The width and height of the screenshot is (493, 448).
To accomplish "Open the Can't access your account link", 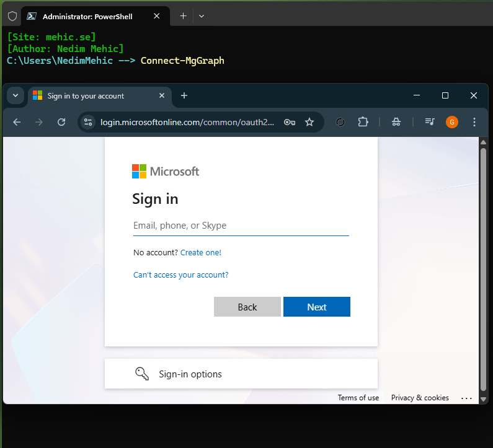I will [x=180, y=275].
